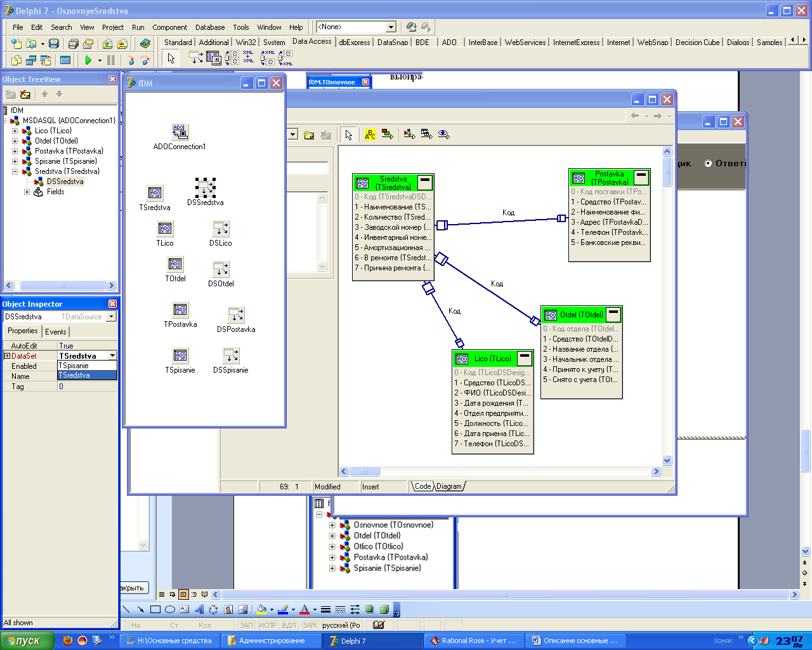Open Windows Start (пуск) button
This screenshot has width=812, height=650.
[x=27, y=641]
